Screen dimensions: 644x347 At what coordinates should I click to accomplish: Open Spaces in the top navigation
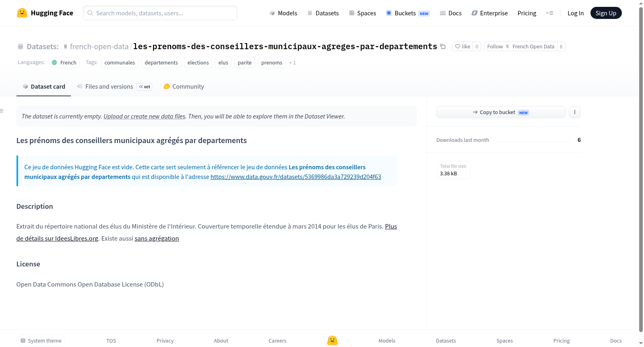coord(362,13)
